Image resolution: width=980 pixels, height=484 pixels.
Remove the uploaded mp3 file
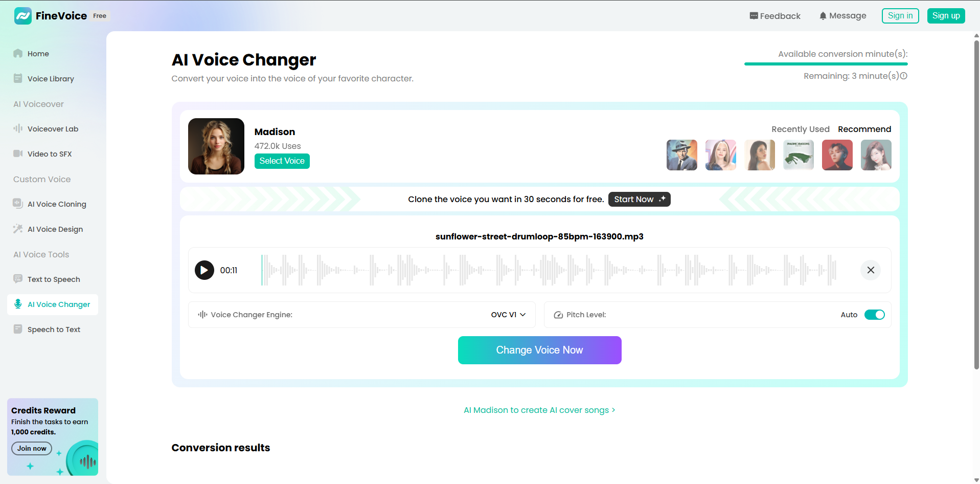[x=870, y=270]
